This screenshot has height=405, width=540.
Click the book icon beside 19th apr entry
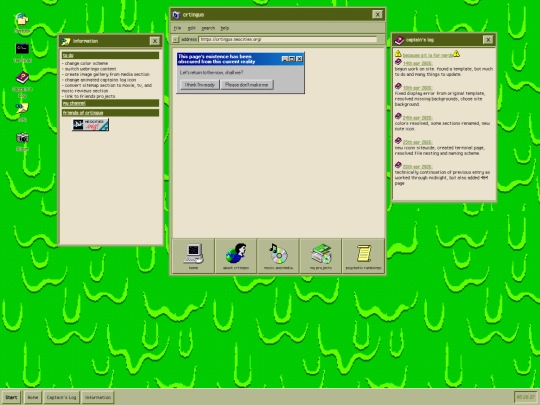coord(398,86)
